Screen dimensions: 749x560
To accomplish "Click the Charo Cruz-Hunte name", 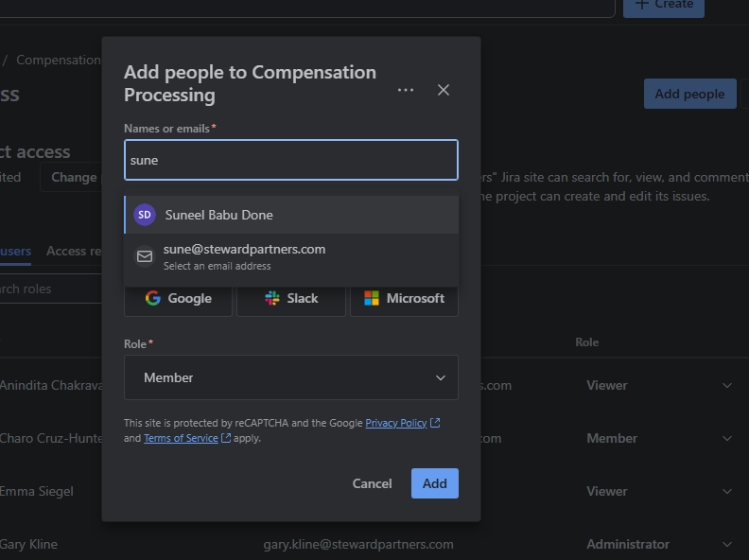I will (51, 439).
